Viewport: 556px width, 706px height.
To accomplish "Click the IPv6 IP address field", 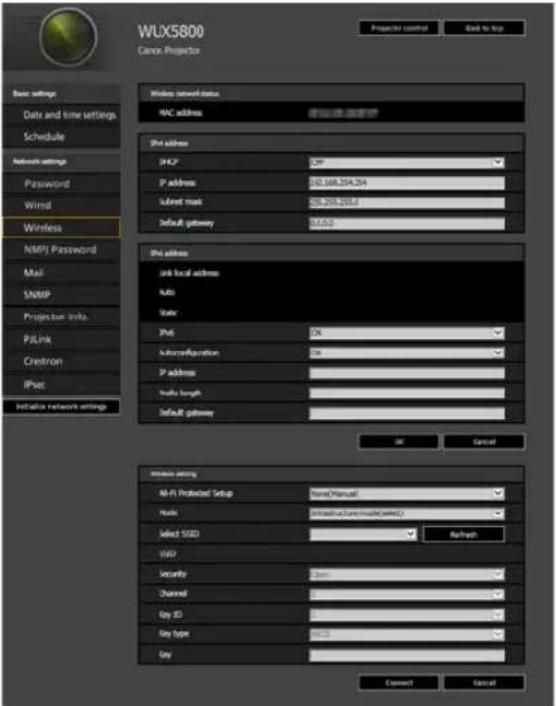I will point(407,373).
